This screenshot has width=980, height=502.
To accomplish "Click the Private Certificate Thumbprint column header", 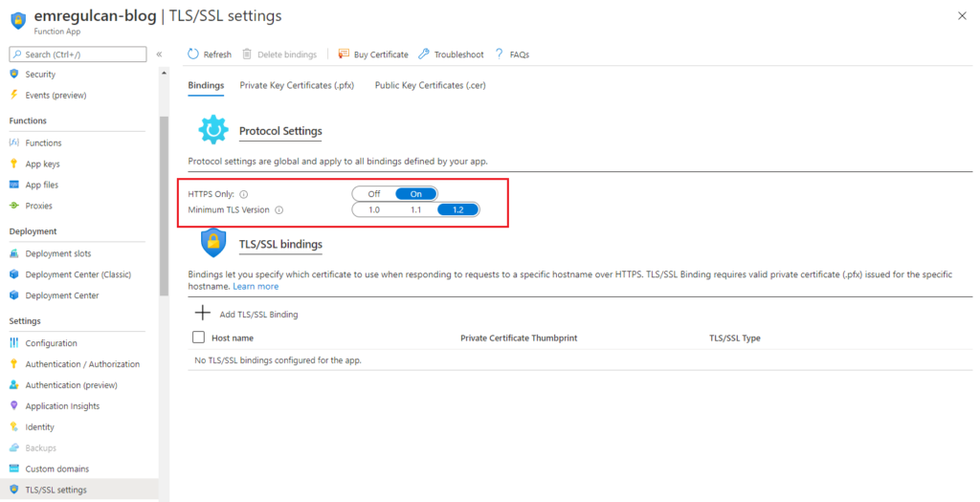I will (x=519, y=338).
